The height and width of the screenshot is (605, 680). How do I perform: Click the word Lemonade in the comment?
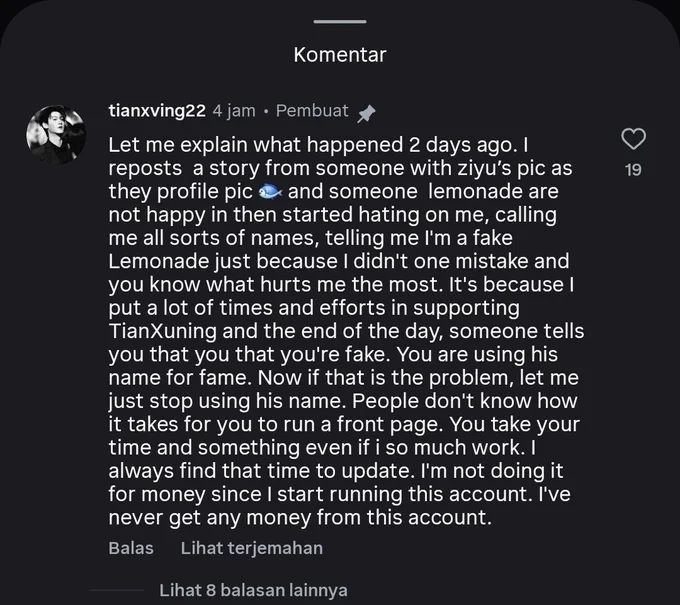158,262
